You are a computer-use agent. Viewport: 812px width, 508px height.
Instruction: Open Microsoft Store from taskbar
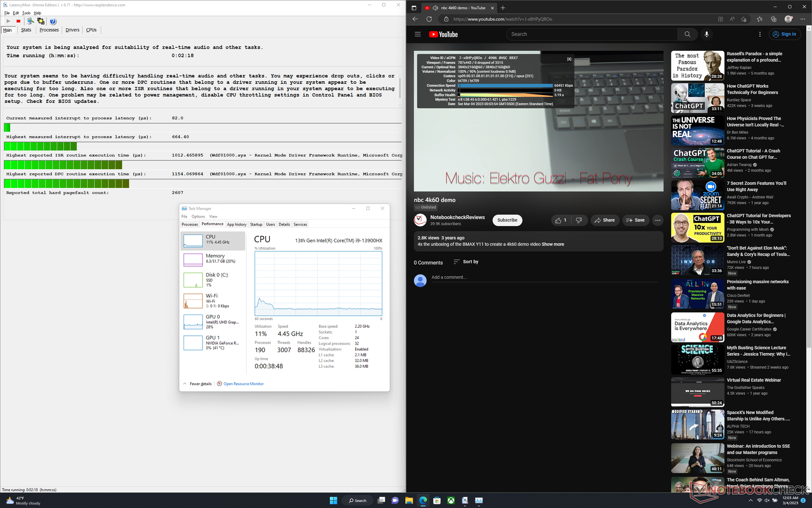(x=437, y=500)
